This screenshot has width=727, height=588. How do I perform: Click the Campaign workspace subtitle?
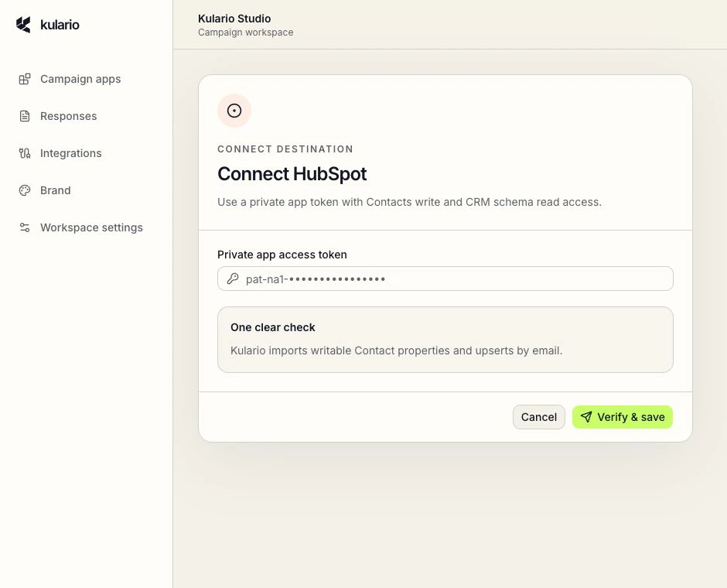245,32
